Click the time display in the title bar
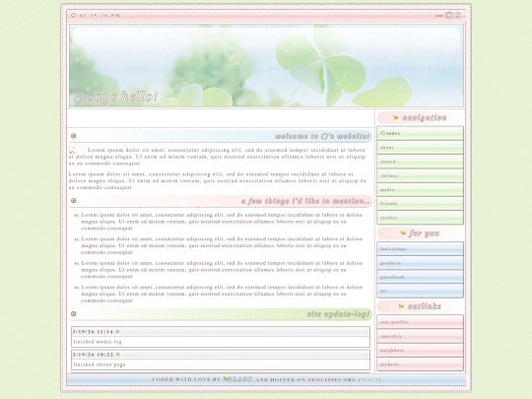The height and width of the screenshot is (399, 532). (100, 15)
